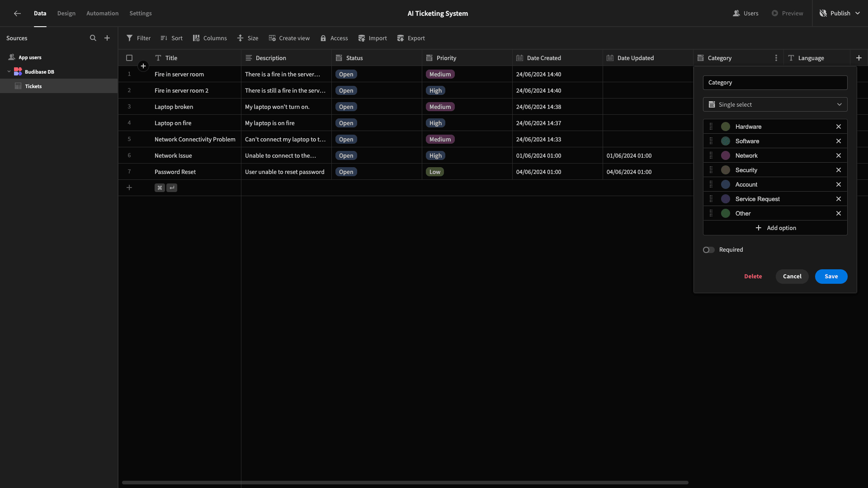Viewport: 868px width, 488px height.
Task: Select the Tickets table
Action: (x=59, y=86)
